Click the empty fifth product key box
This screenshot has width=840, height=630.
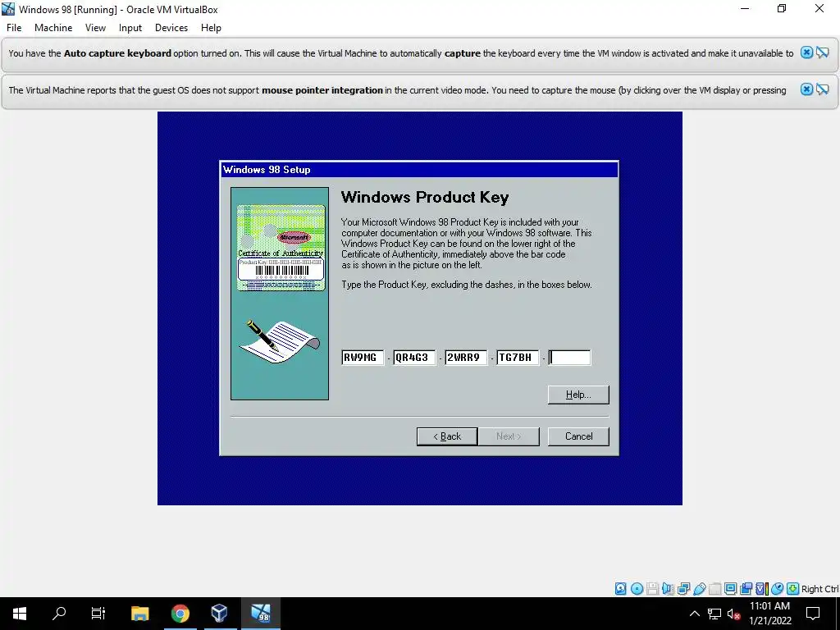click(x=569, y=358)
